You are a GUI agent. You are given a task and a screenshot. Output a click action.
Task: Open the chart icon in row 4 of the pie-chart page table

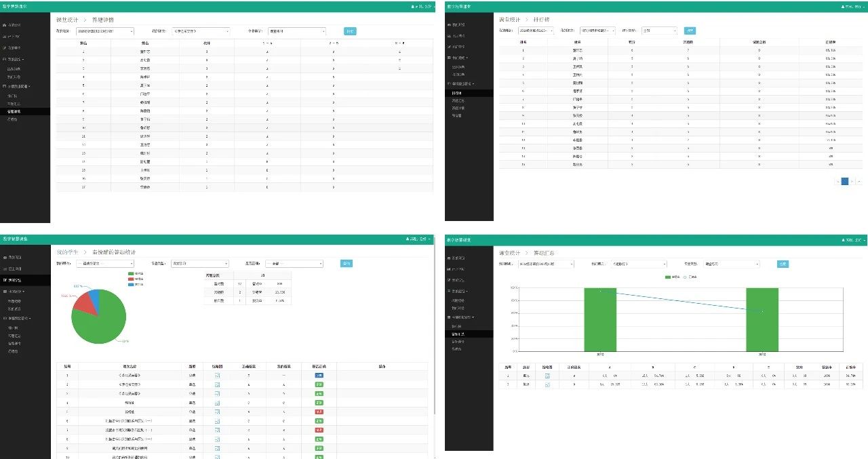pos(217,403)
